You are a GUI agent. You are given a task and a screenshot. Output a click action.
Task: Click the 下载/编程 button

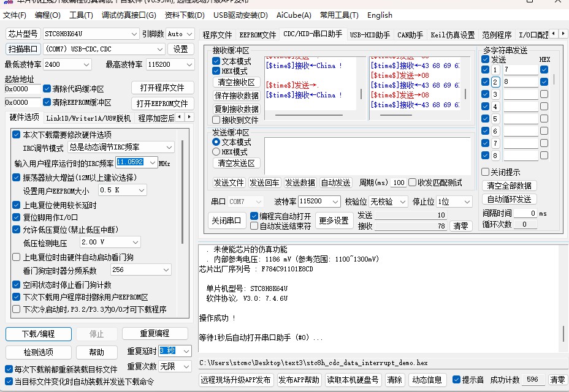click(x=39, y=334)
